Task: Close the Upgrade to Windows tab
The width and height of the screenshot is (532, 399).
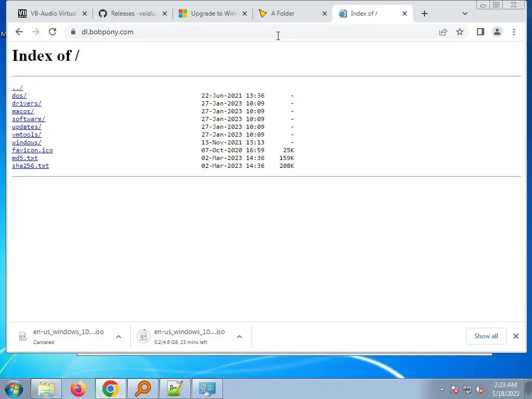Action: 245,14
